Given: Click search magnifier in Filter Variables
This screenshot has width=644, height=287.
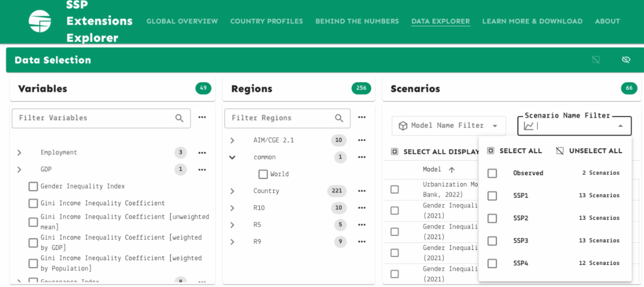Looking at the screenshot, I should click(179, 118).
